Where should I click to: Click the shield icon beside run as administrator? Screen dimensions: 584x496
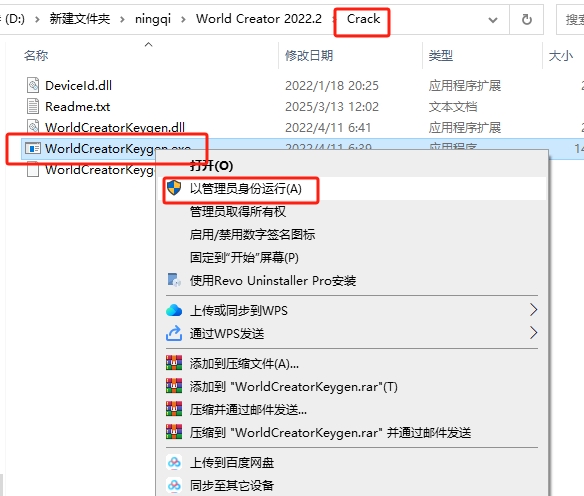pyautogui.click(x=174, y=188)
